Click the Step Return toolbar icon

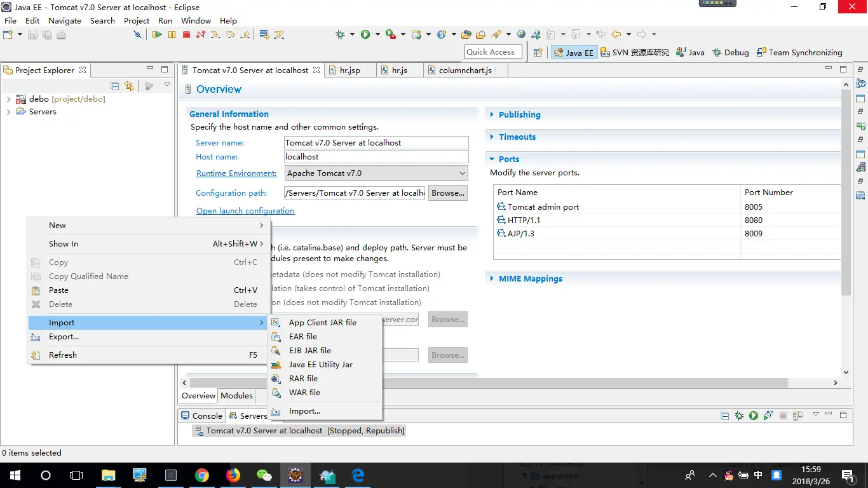click(x=245, y=35)
